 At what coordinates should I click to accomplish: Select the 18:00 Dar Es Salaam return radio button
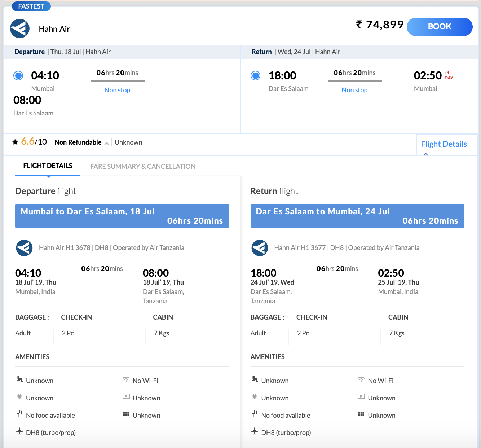pos(256,76)
